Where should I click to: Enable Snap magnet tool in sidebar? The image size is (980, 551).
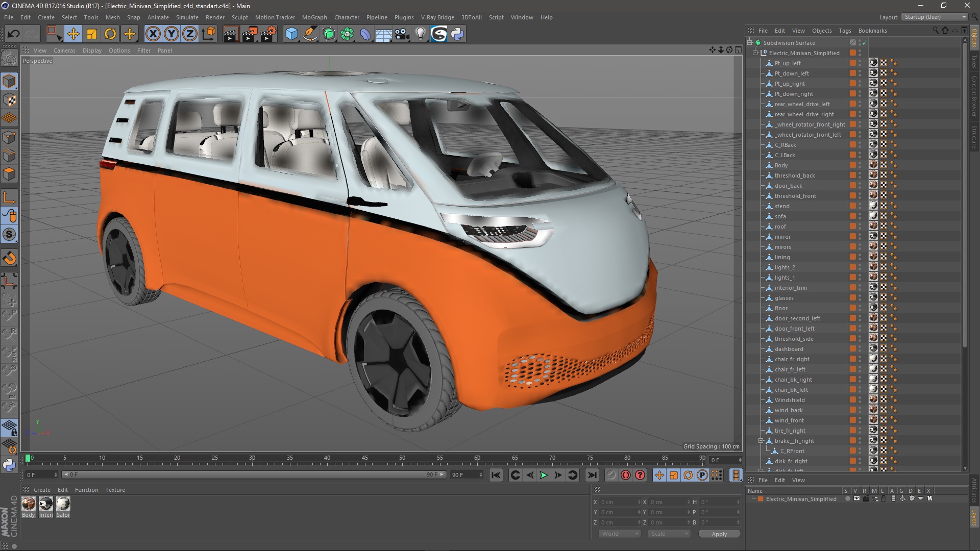[x=9, y=258]
